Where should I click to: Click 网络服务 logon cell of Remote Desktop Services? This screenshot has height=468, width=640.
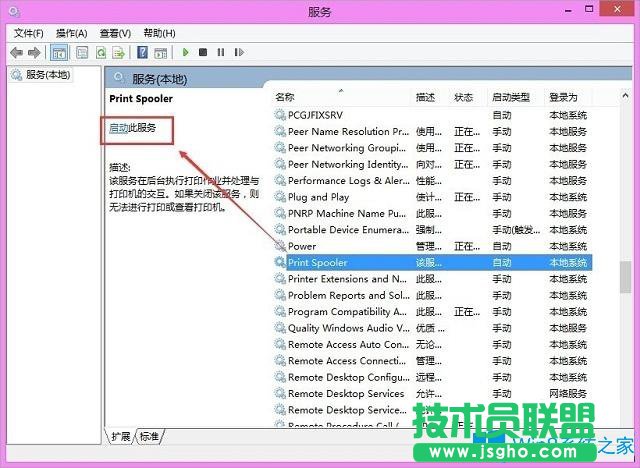[x=568, y=393]
